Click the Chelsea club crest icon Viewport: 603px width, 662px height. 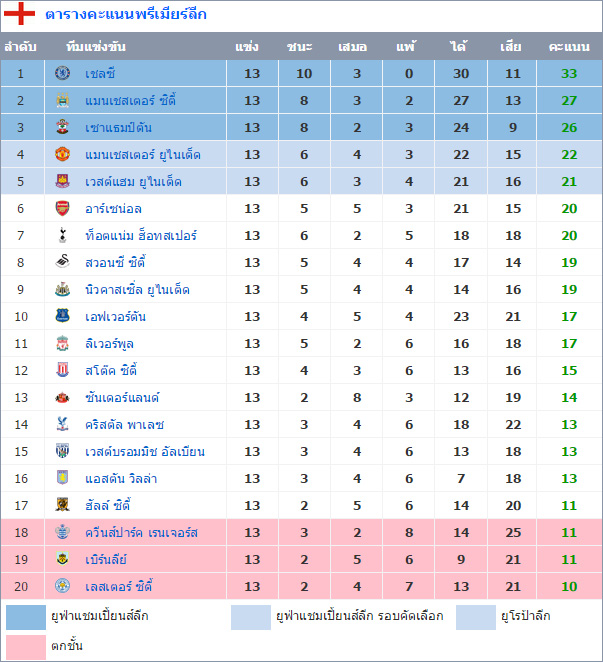point(63,73)
